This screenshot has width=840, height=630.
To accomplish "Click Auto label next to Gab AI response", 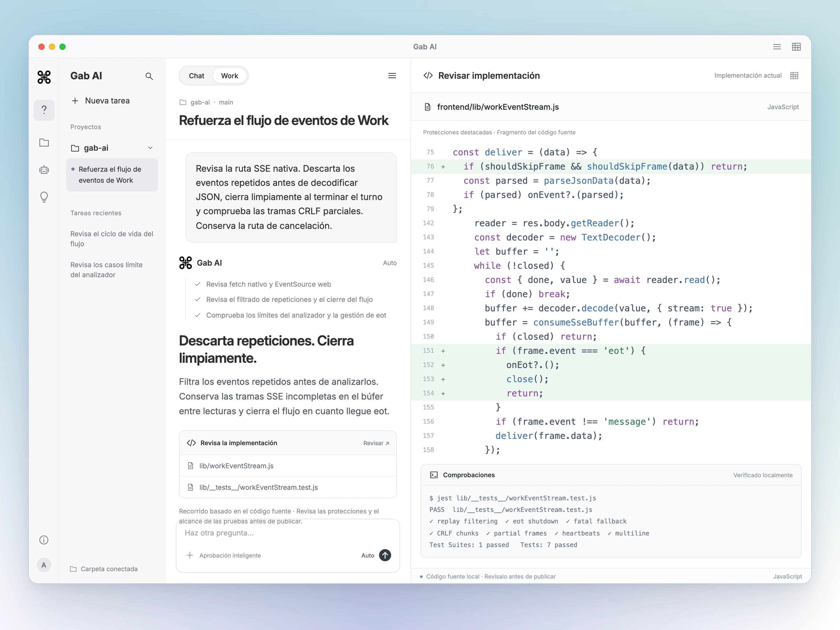I will [390, 263].
